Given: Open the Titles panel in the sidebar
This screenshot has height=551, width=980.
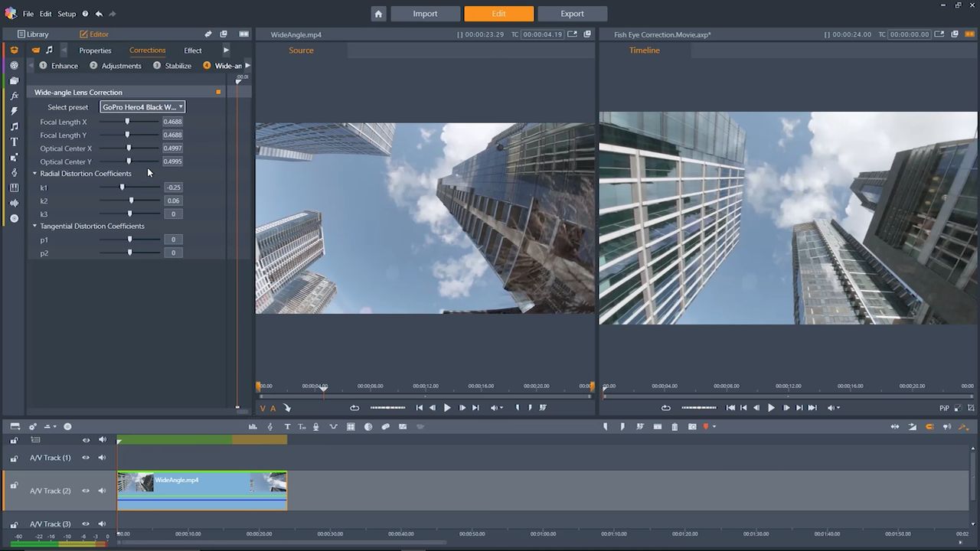Looking at the screenshot, I should 14,142.
